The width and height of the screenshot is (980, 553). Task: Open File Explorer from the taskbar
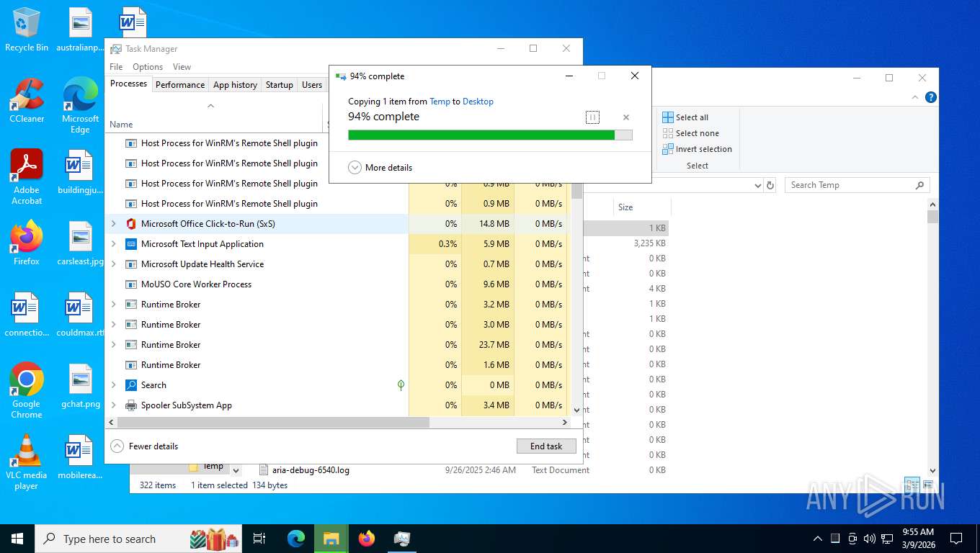[x=331, y=539]
